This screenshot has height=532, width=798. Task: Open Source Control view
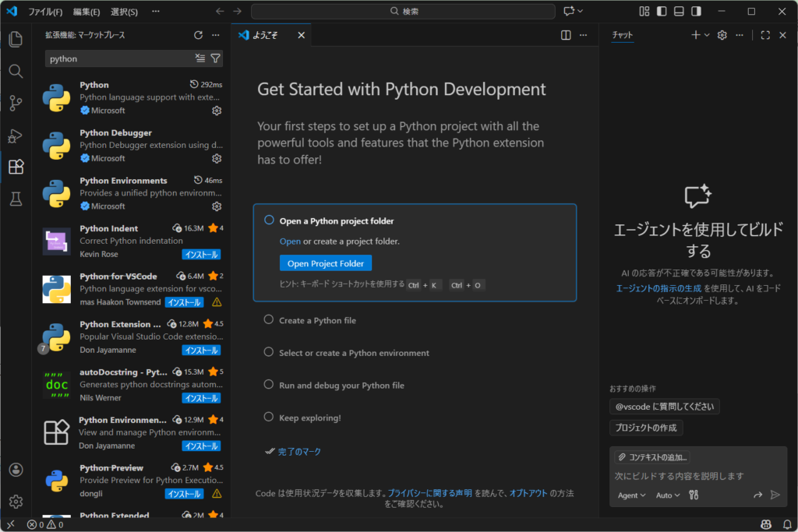coord(16,103)
